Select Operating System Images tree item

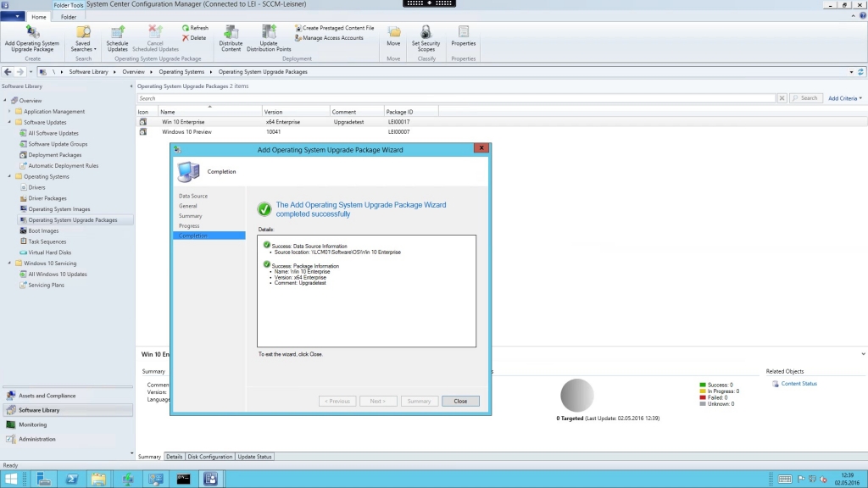coord(59,209)
